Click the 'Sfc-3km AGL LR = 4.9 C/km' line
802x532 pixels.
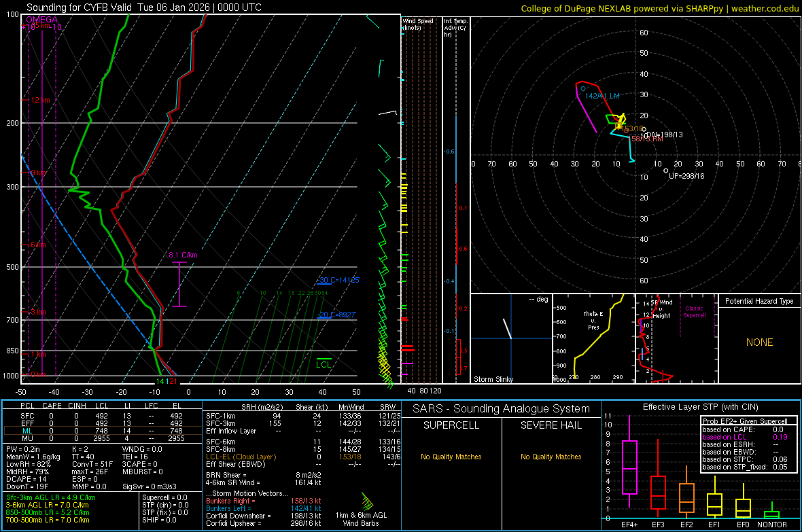[51, 498]
